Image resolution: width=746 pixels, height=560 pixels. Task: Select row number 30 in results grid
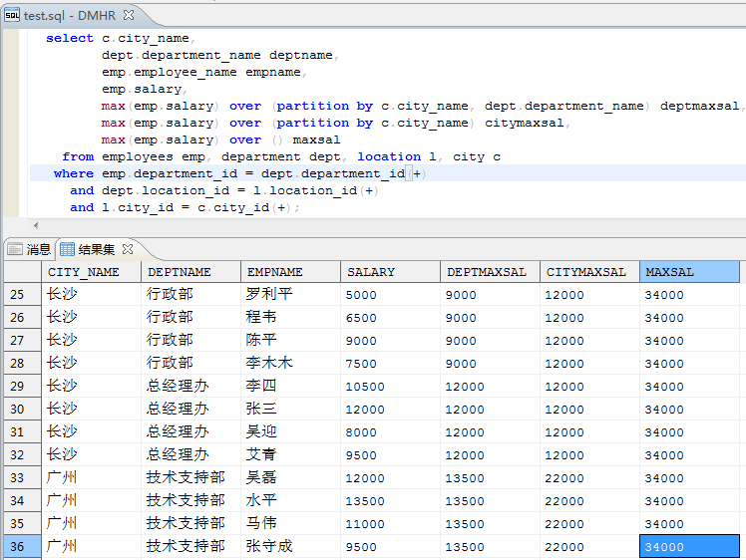[x=20, y=410]
